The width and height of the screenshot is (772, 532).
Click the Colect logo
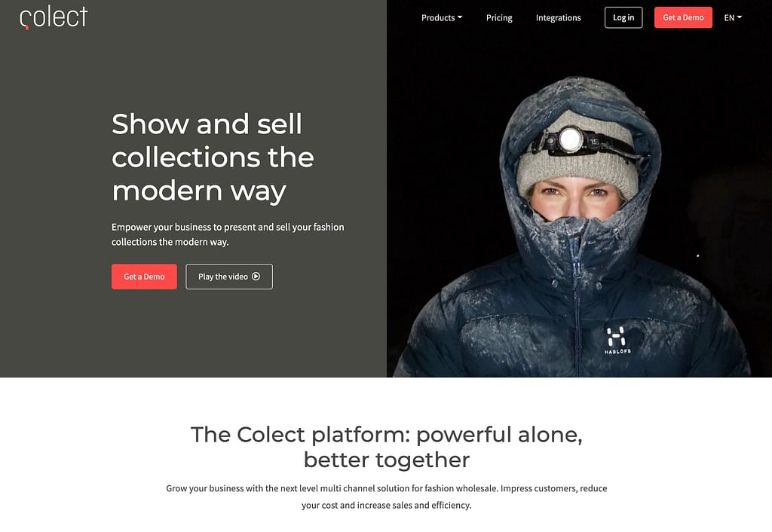54,17
